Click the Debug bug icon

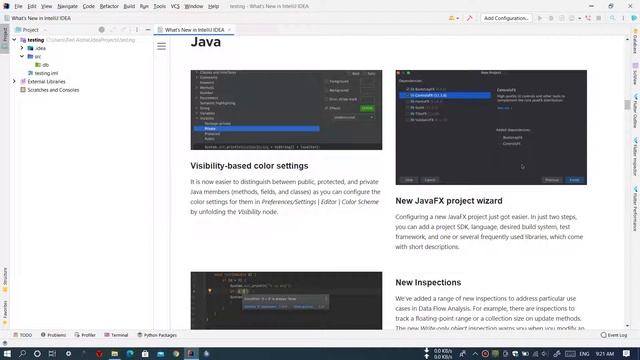(x=551, y=18)
